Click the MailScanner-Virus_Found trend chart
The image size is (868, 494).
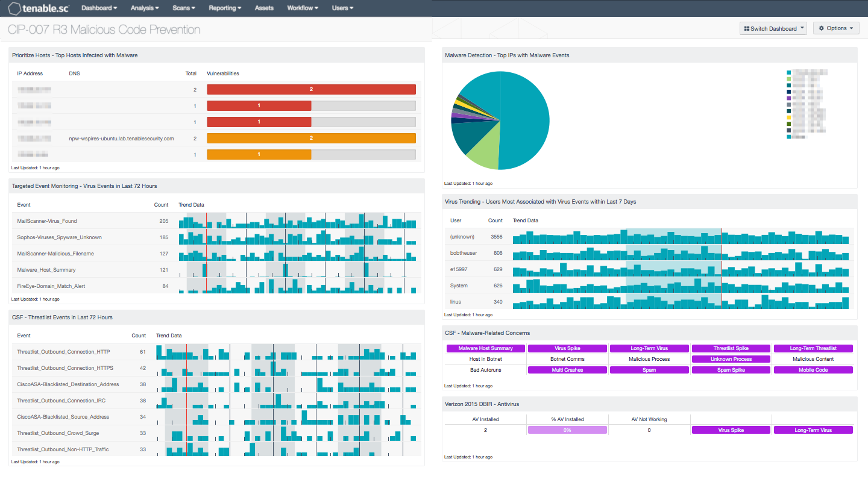pos(297,221)
